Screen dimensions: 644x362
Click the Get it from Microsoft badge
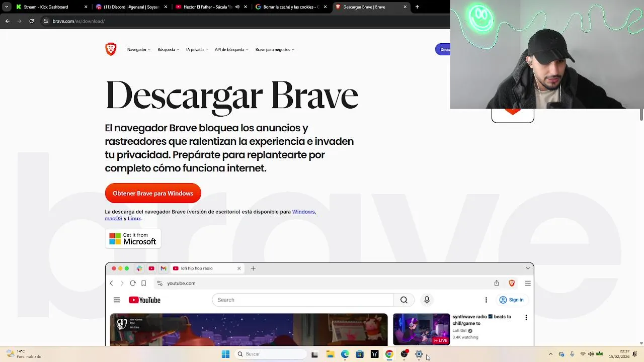(x=133, y=238)
